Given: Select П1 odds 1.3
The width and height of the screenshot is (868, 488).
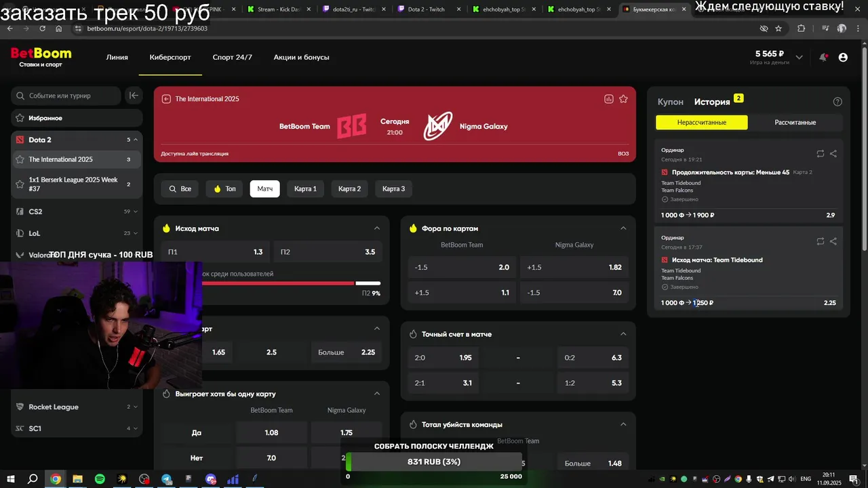Looking at the screenshot, I should click(215, 252).
